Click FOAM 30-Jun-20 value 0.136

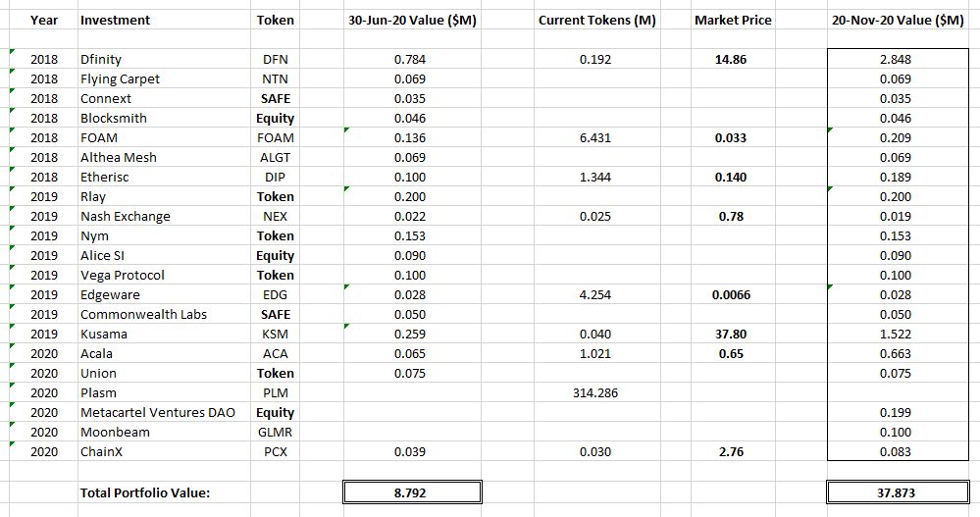(412, 137)
